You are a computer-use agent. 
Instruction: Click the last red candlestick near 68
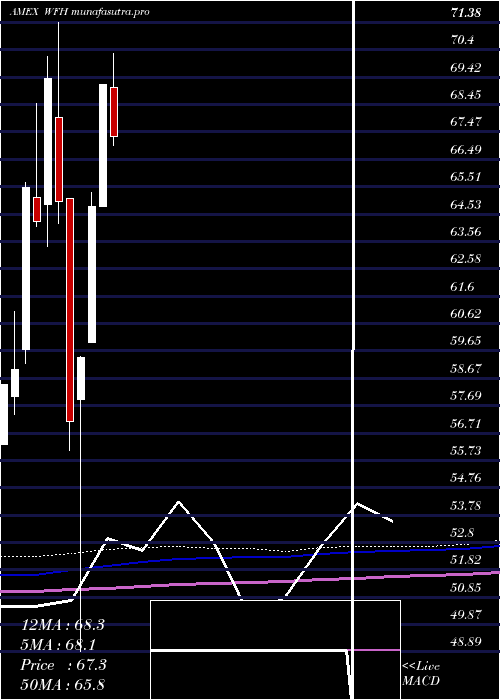[114, 112]
